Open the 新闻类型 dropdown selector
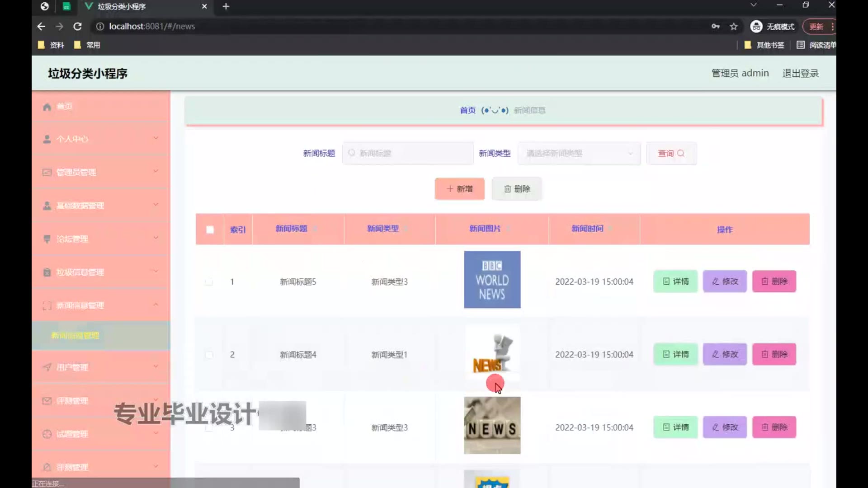 (579, 154)
